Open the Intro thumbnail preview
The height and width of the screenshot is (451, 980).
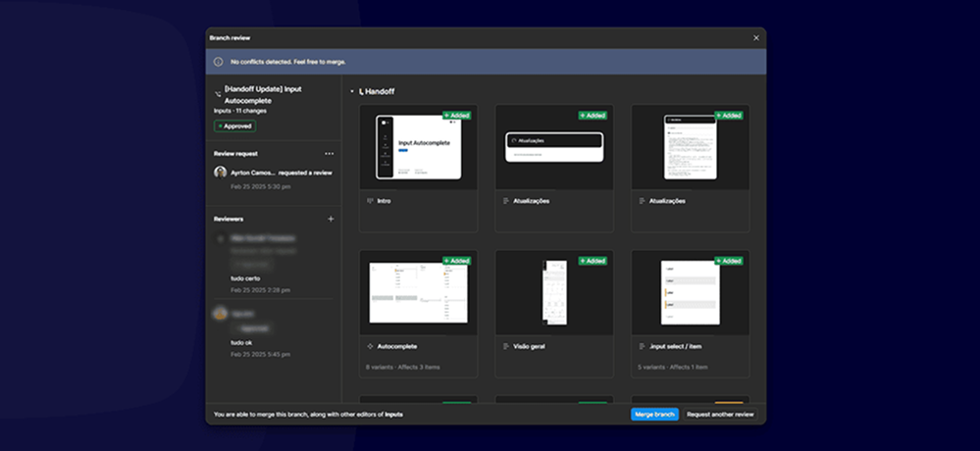coord(418,147)
